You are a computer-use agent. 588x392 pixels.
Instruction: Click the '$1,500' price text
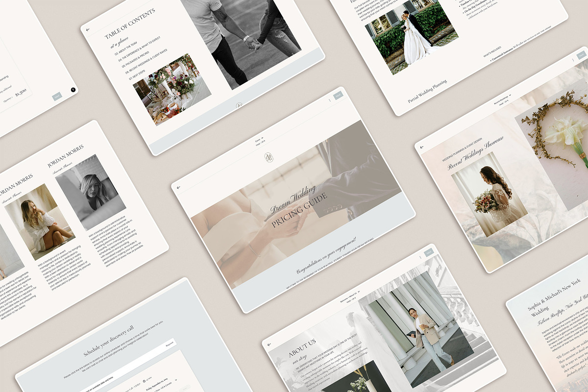pyautogui.click(x=21, y=93)
